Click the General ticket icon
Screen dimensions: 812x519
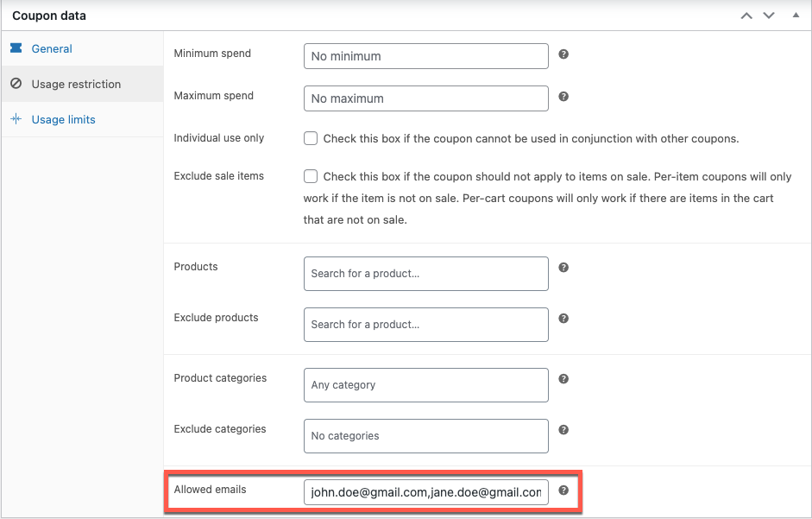pos(16,48)
